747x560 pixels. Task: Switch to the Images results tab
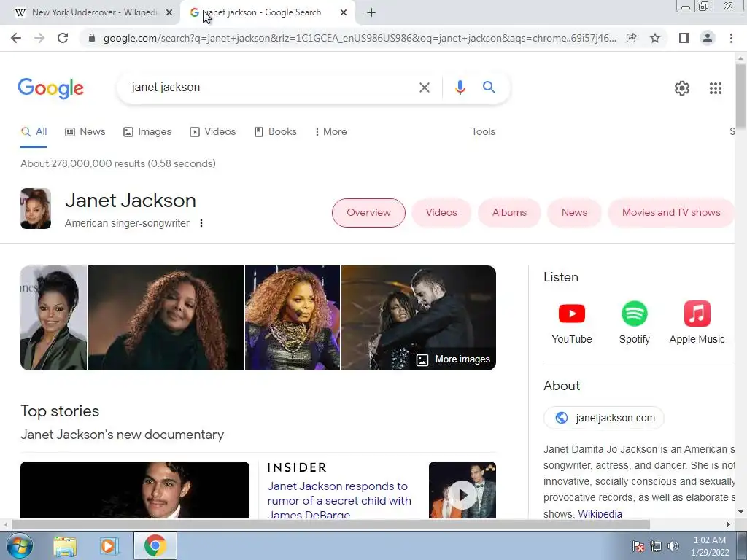click(147, 132)
